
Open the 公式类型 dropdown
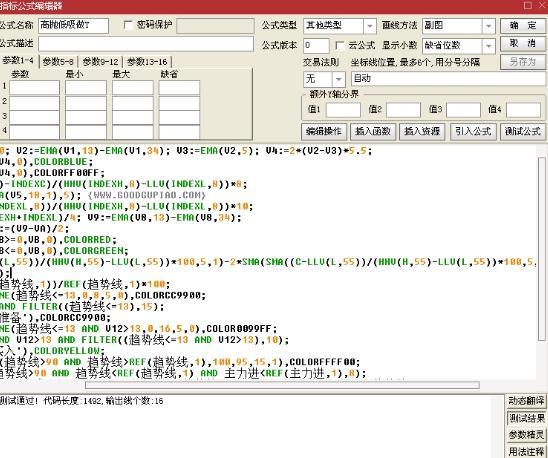pyautogui.click(x=369, y=26)
